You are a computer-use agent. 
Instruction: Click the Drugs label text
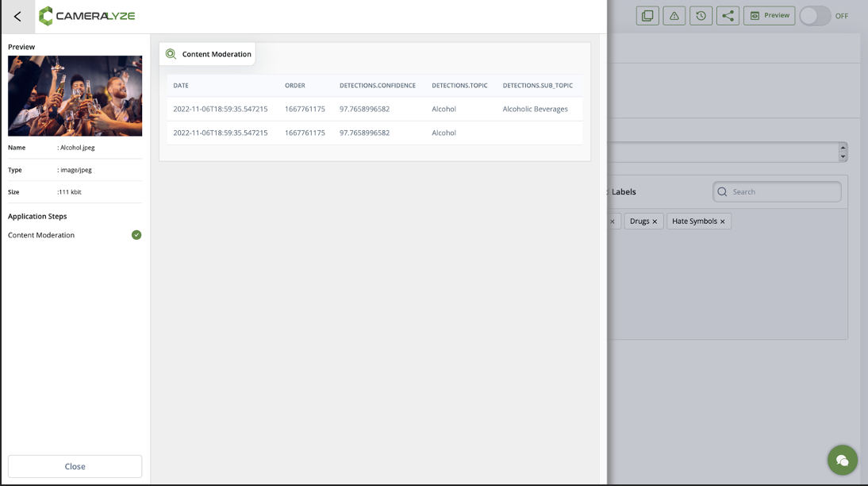[x=639, y=221]
